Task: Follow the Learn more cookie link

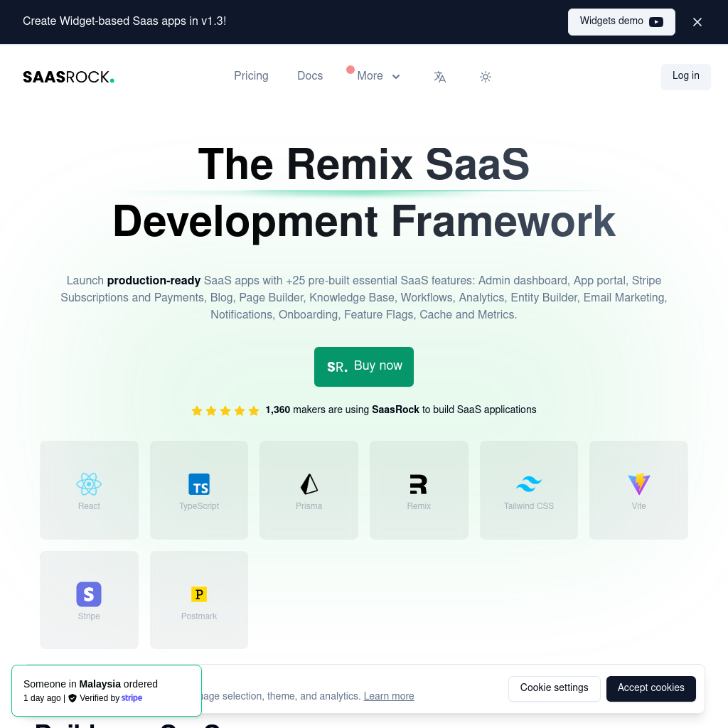Action: click(x=389, y=696)
